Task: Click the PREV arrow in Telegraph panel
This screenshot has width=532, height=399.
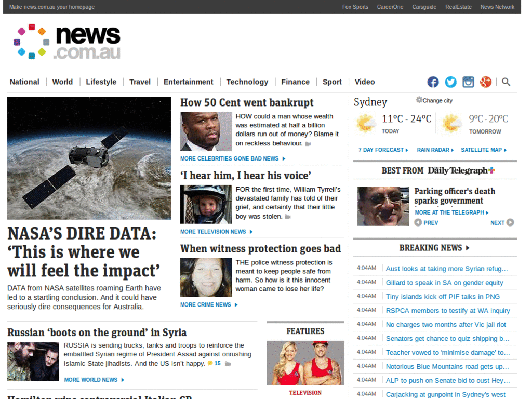Action: 418,222
